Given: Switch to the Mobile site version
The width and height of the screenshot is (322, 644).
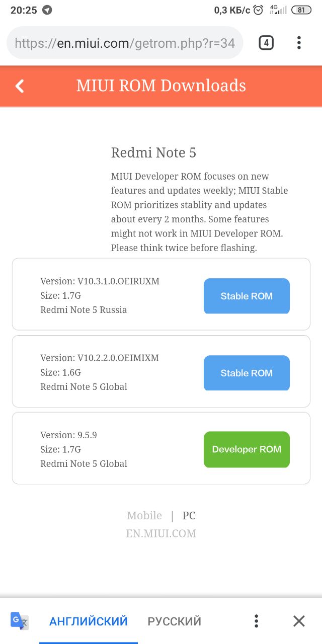Looking at the screenshot, I should pos(144,516).
